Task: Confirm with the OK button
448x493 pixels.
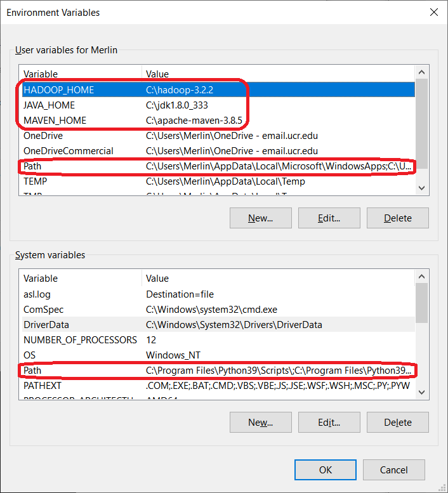Action: [x=326, y=470]
